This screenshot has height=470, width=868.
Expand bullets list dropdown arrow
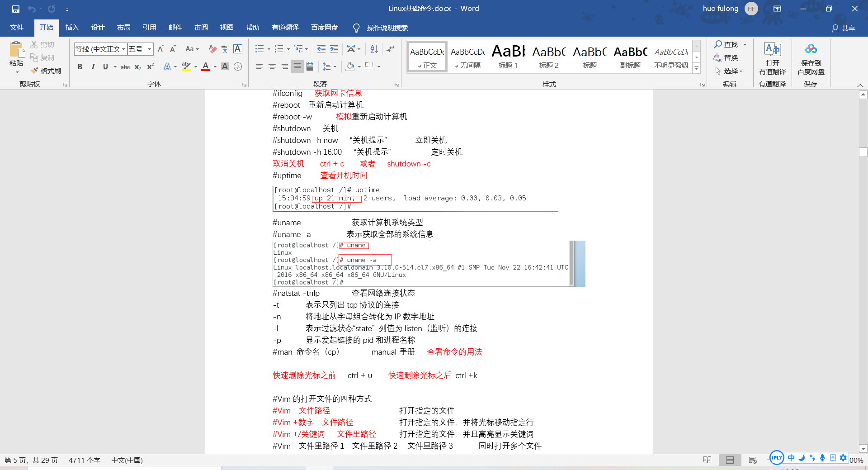(x=269, y=49)
